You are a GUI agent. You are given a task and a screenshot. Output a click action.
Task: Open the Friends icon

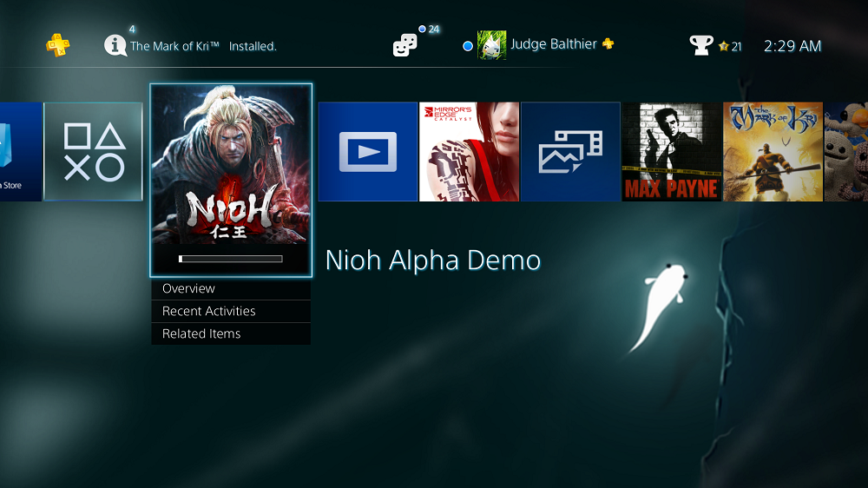(x=404, y=45)
